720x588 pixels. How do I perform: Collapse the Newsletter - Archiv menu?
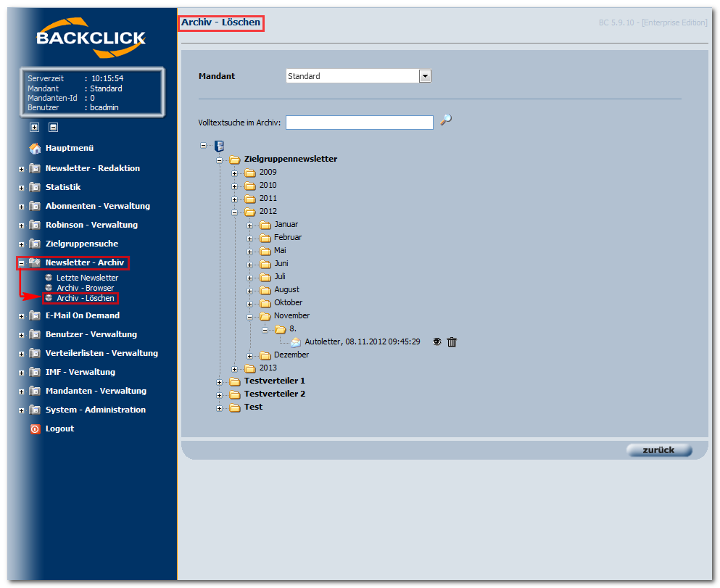pyautogui.click(x=21, y=263)
